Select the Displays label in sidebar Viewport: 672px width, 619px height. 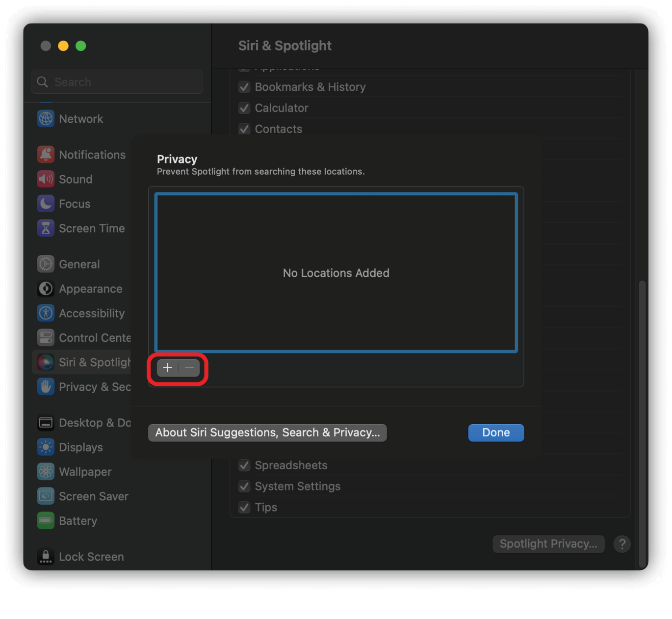point(81,447)
